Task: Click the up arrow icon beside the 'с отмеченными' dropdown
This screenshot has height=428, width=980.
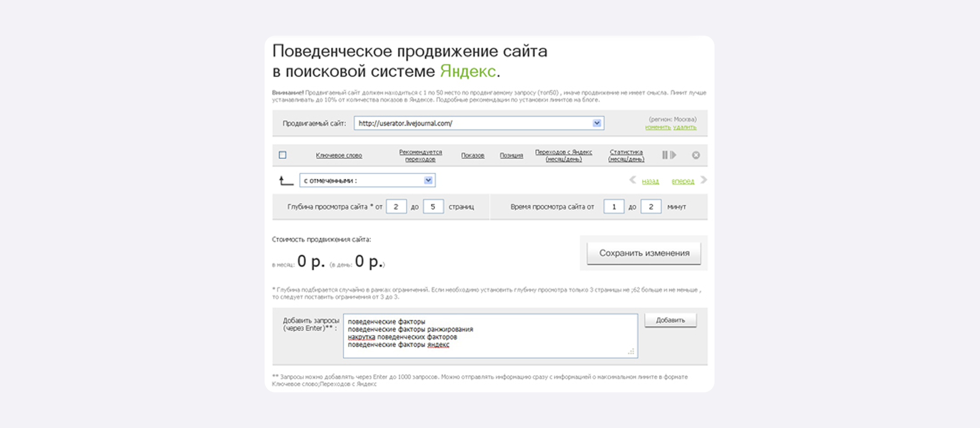Action: coord(286,181)
